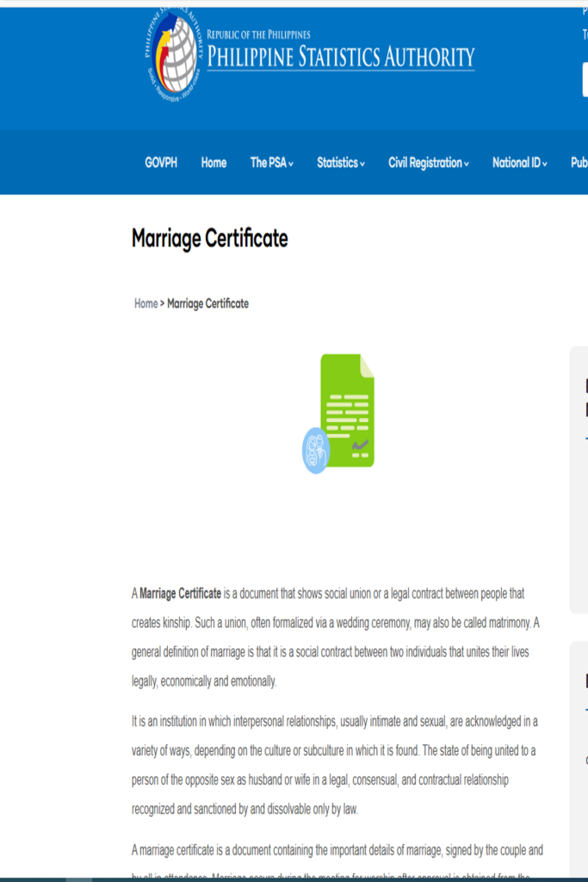
Task: Expand the Statistics dropdown menu
Action: 341,163
